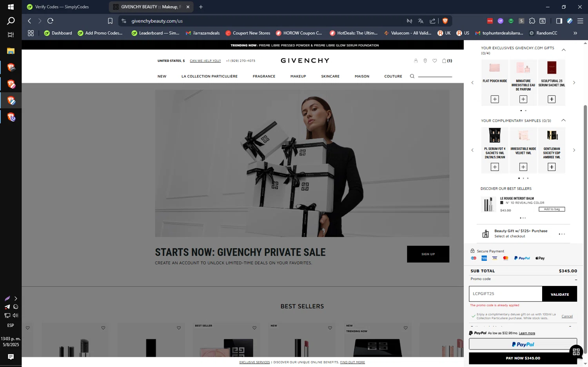
Task: Switch to Verify Codes SimplyCodes tab
Action: pyautogui.click(x=62, y=7)
